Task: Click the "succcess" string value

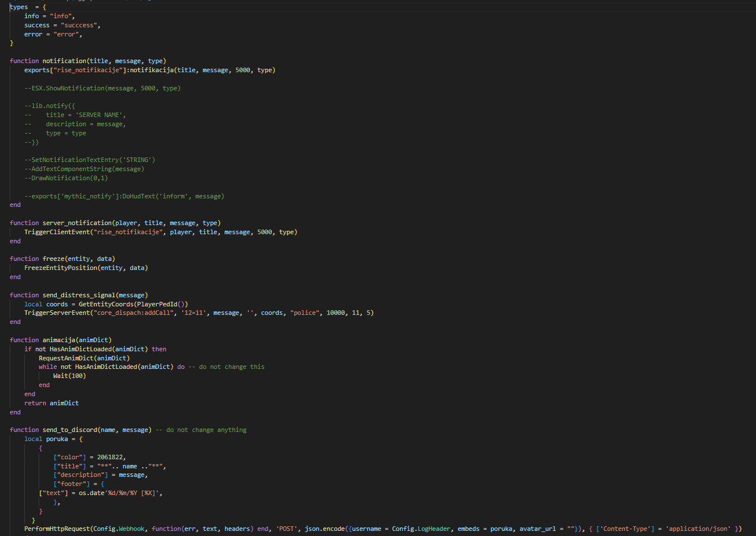Action: click(x=81, y=25)
